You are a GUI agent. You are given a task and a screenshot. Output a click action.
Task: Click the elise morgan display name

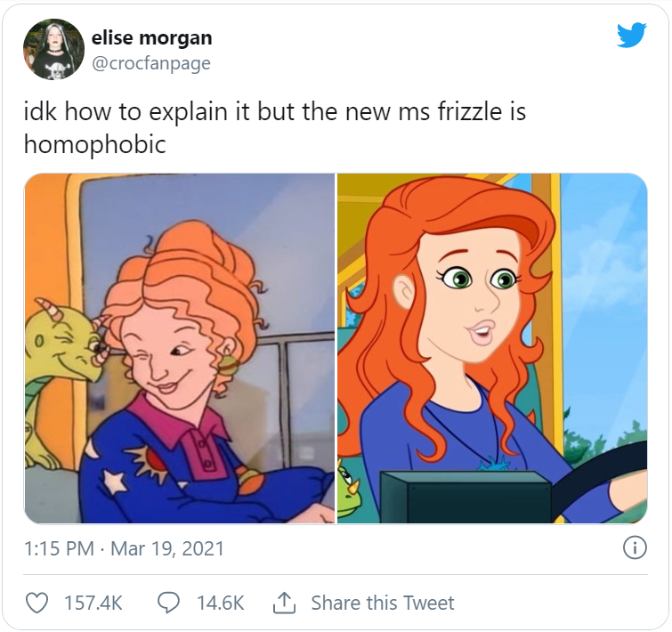[151, 37]
